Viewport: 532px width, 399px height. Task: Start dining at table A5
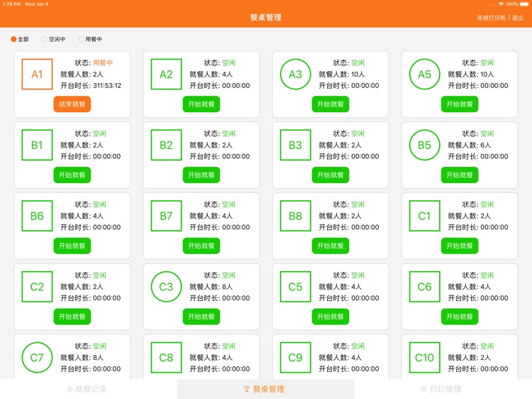point(460,104)
